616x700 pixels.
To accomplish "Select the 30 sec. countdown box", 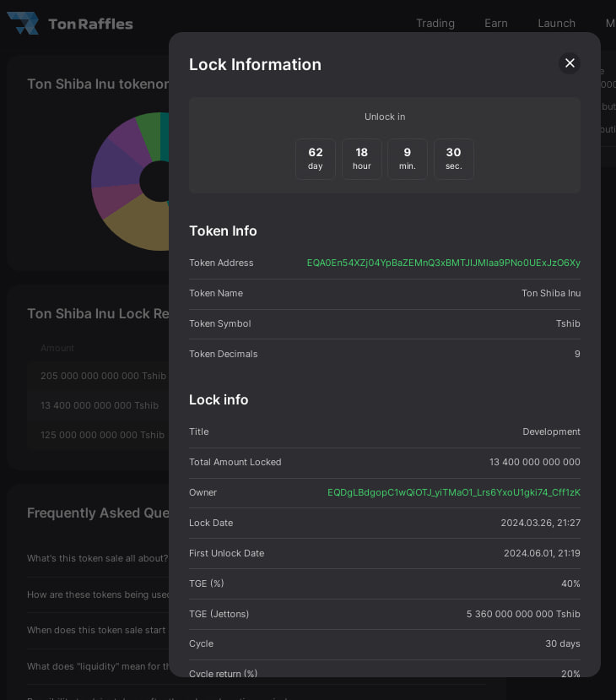I will click(454, 159).
